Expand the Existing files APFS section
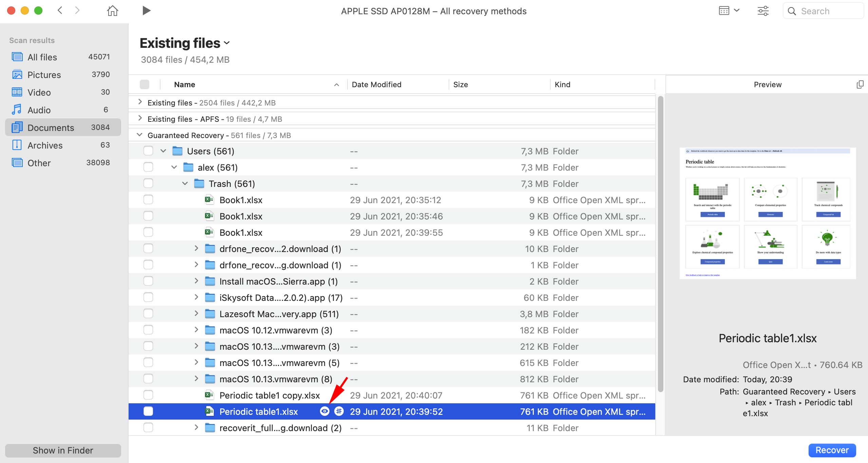868x463 pixels. click(x=139, y=119)
